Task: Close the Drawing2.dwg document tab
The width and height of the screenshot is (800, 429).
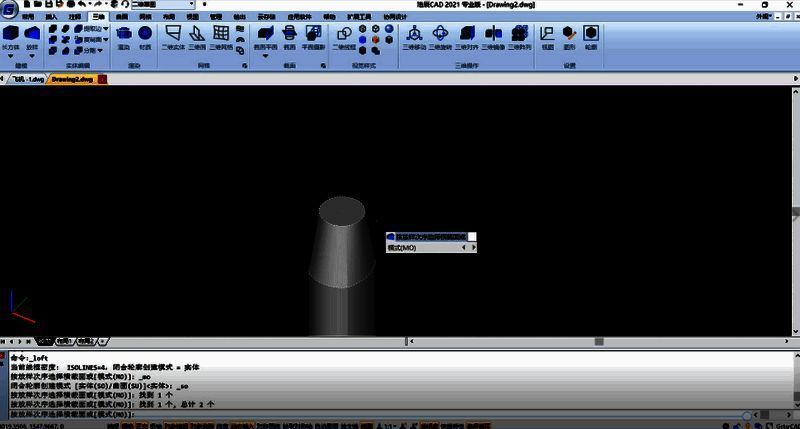Action: (102, 78)
